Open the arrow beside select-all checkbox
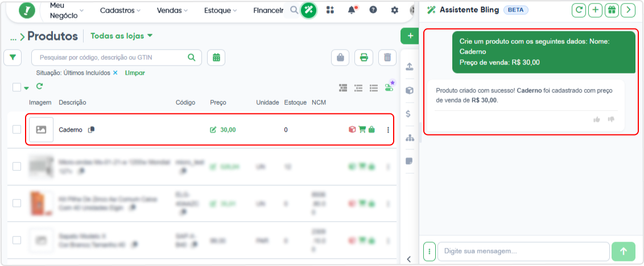 point(27,88)
